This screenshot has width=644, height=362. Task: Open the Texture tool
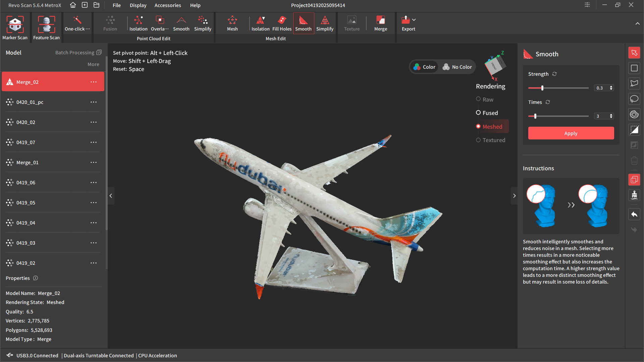click(x=352, y=23)
